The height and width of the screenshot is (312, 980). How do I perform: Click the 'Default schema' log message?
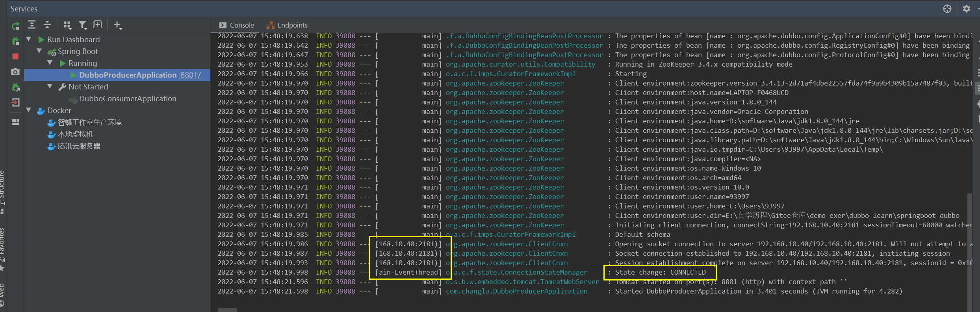(x=642, y=234)
